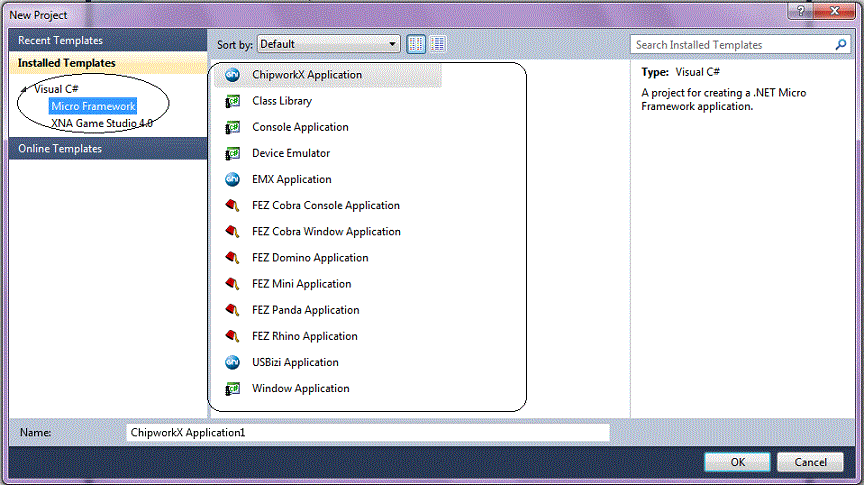Select the Visual C# tree label

pos(56,89)
